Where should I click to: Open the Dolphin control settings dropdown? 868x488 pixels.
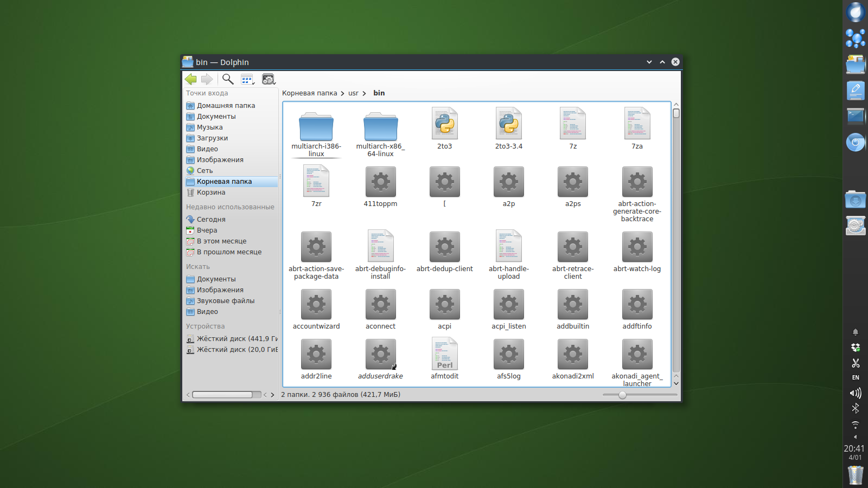click(x=269, y=80)
